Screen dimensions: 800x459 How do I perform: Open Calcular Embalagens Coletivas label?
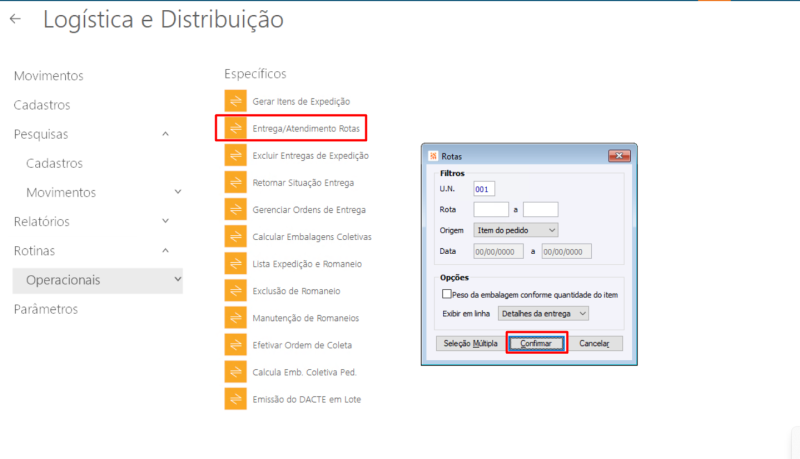(x=312, y=237)
